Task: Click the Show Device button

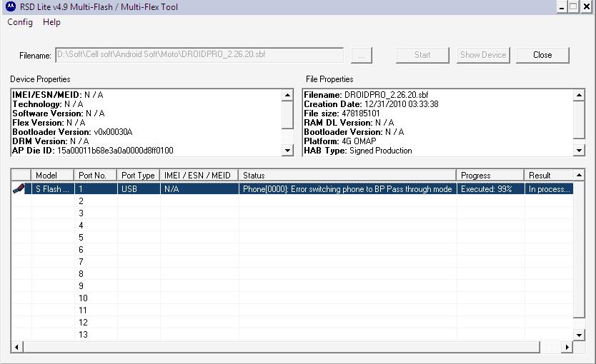Action: click(x=483, y=55)
